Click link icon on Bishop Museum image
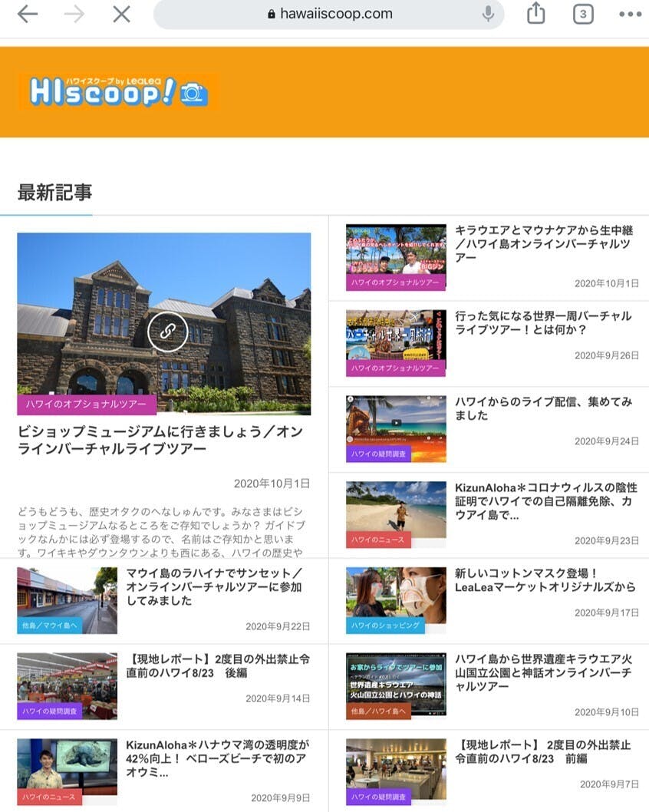 (167, 332)
